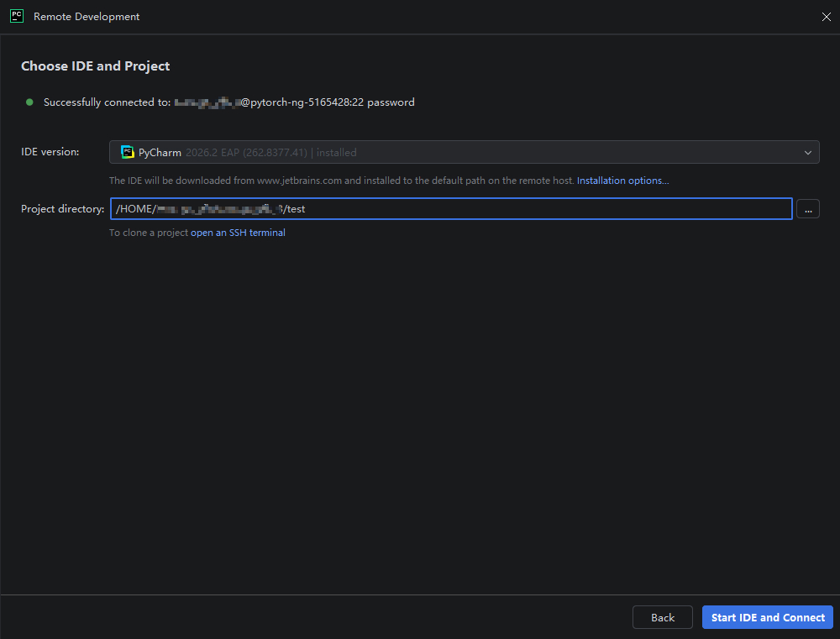Click the 'Remote Development' window title

[87, 17]
